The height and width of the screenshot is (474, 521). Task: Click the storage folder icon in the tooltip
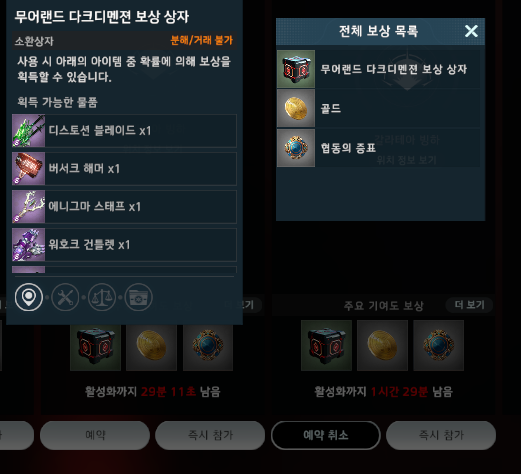139,297
